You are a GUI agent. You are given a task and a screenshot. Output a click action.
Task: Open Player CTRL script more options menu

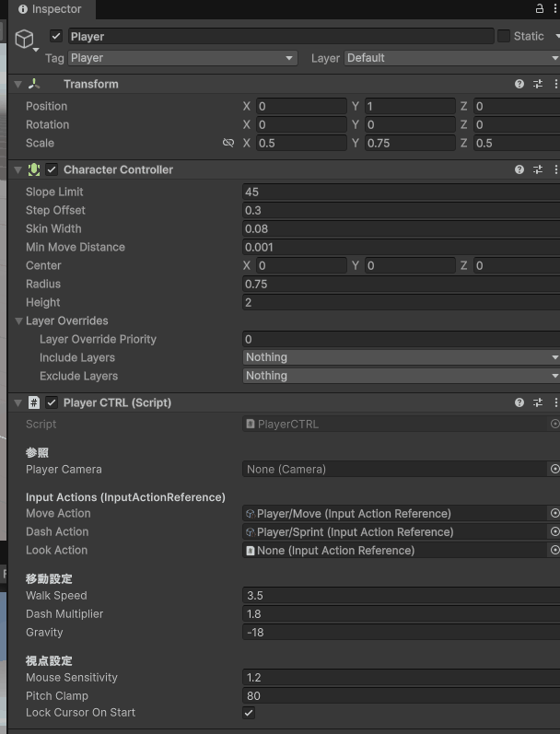coord(555,402)
